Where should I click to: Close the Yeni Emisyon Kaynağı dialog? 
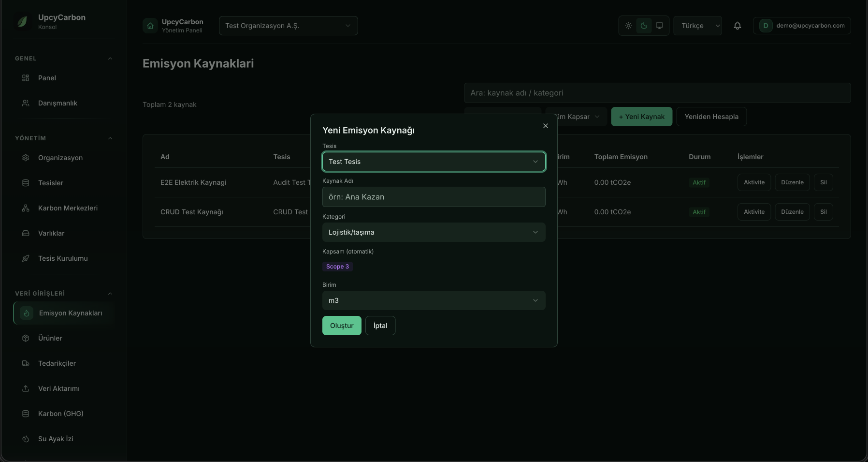[x=546, y=126]
